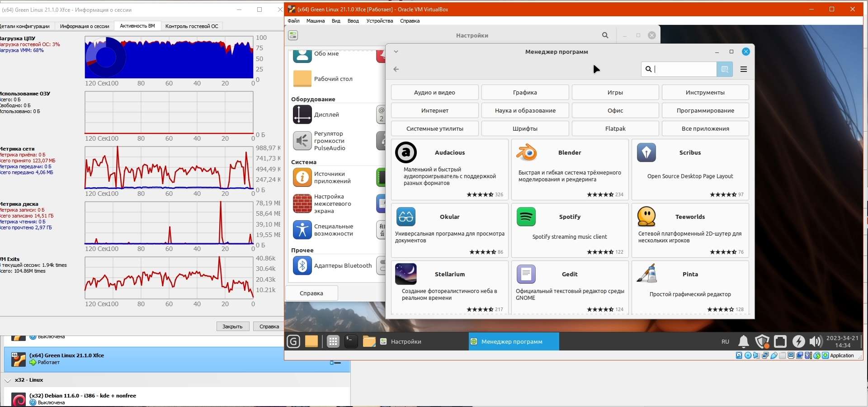Image resolution: width=868 pixels, height=407 pixels.
Task: Click the clock showing 14:34
Action: pyautogui.click(x=842, y=341)
